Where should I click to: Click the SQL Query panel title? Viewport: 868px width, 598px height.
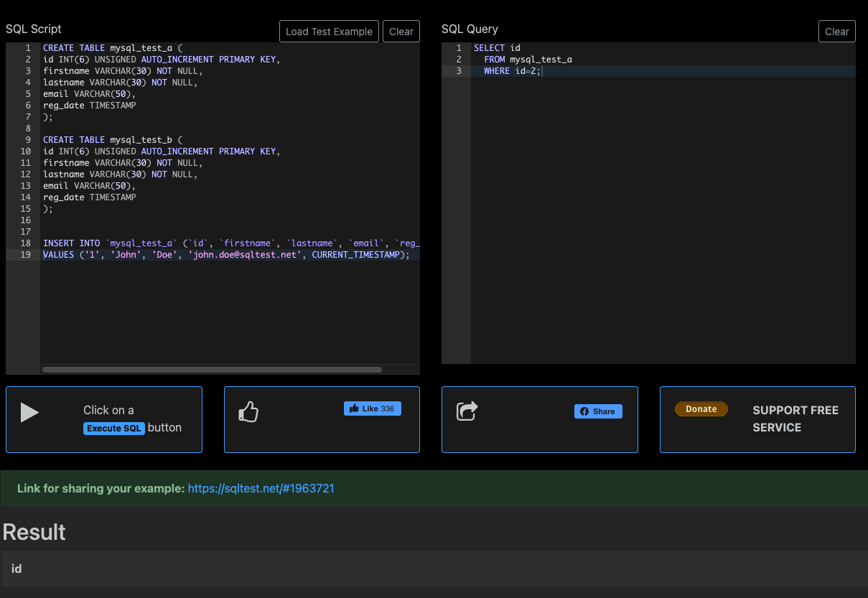click(x=469, y=29)
